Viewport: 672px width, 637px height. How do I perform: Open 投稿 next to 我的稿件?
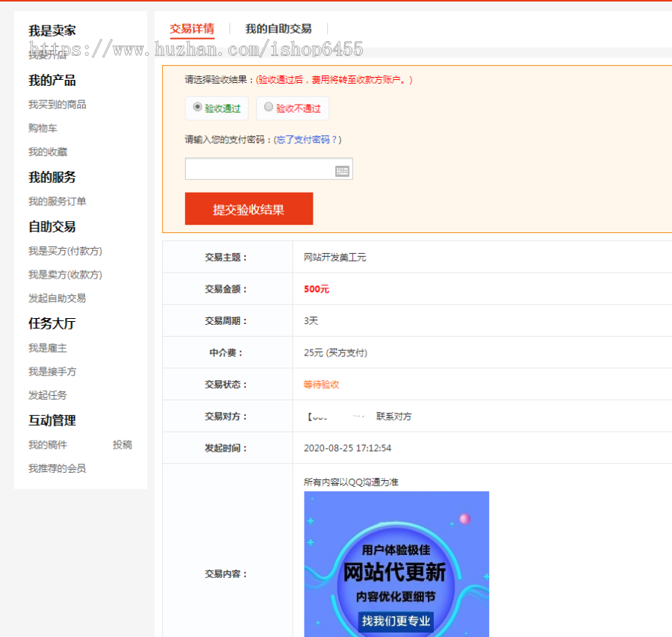(121, 444)
